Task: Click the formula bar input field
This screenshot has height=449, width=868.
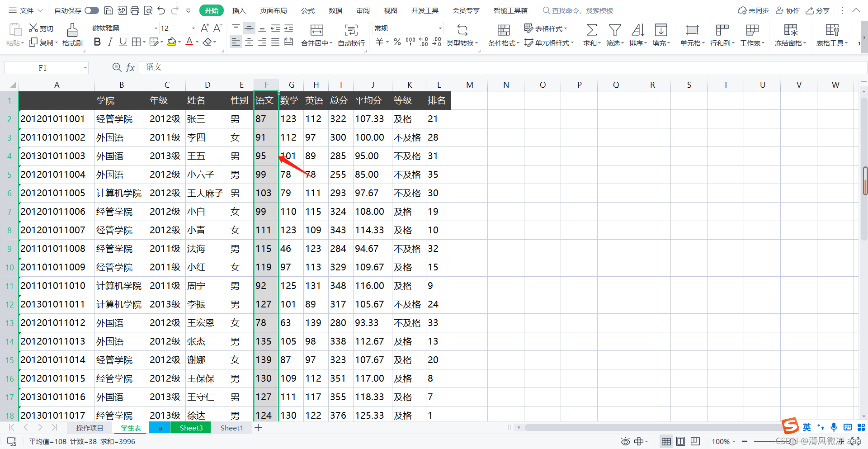Action: (x=502, y=67)
